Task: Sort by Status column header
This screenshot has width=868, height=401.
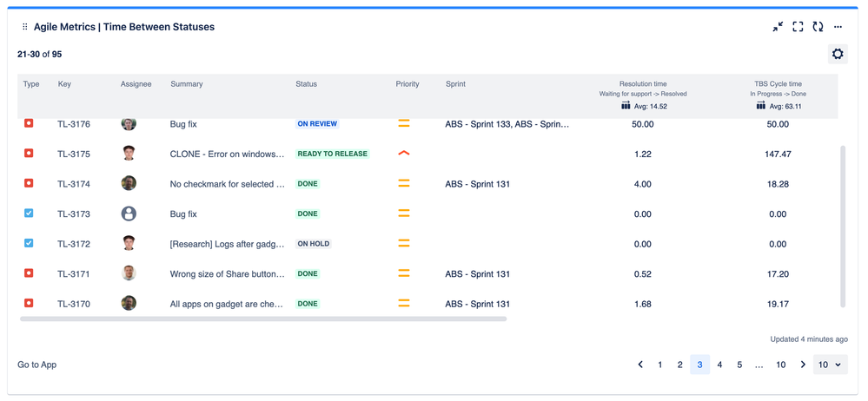Action: tap(306, 84)
